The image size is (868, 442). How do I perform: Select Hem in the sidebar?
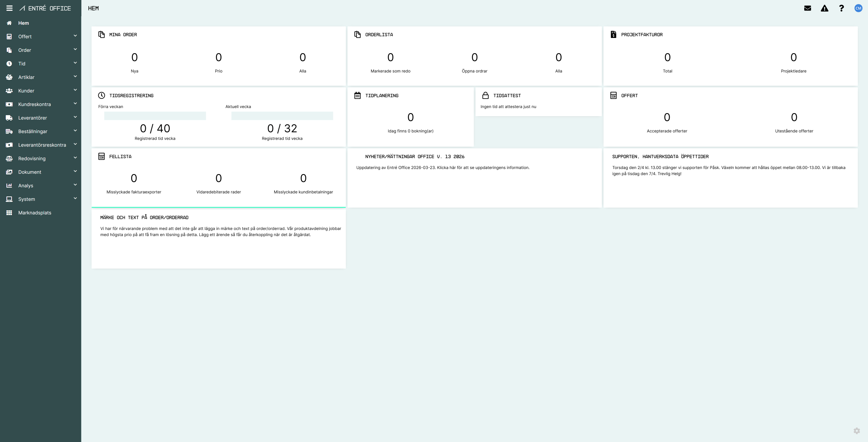point(24,23)
